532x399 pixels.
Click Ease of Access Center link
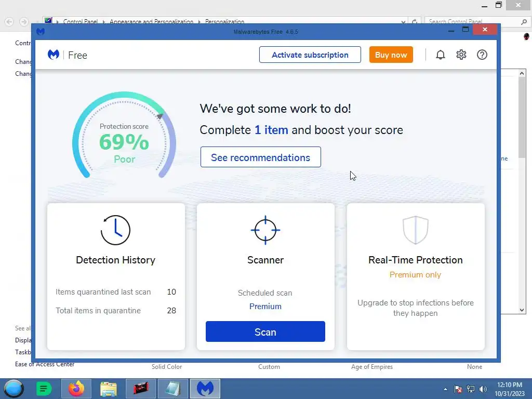(x=45, y=364)
